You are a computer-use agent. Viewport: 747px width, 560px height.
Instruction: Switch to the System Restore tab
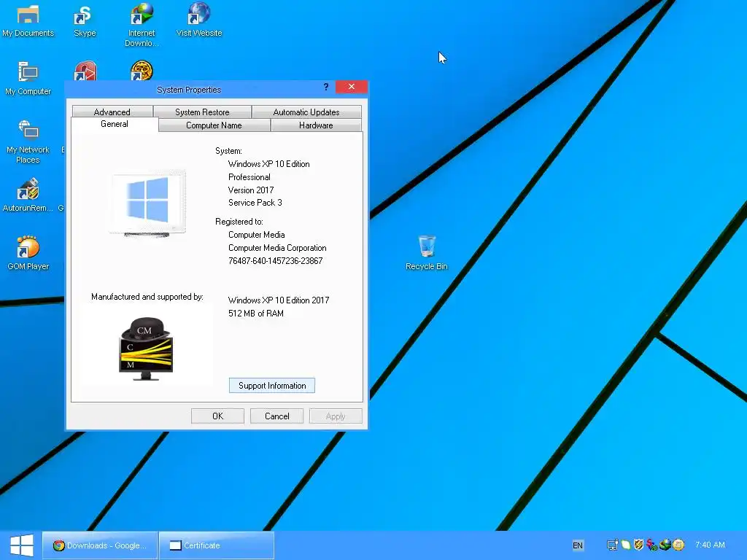coord(202,112)
